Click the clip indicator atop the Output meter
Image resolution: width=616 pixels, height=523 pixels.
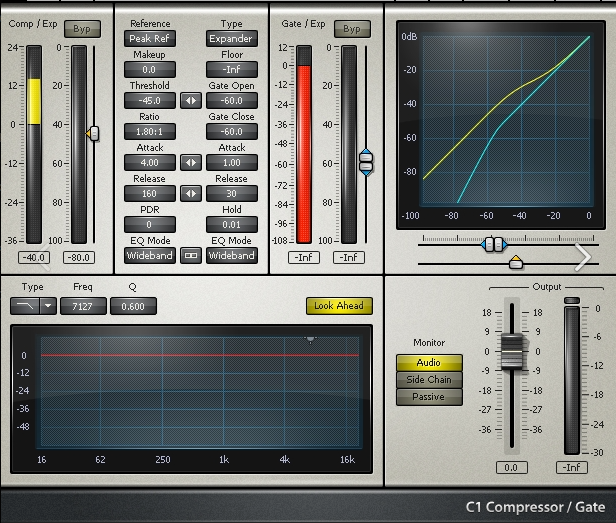[x=572, y=301]
